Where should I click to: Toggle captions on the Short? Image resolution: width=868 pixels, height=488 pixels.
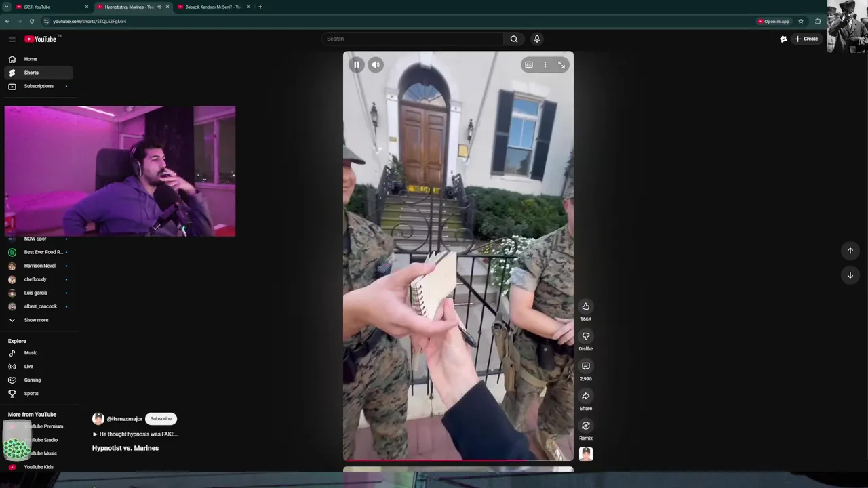[x=529, y=64]
